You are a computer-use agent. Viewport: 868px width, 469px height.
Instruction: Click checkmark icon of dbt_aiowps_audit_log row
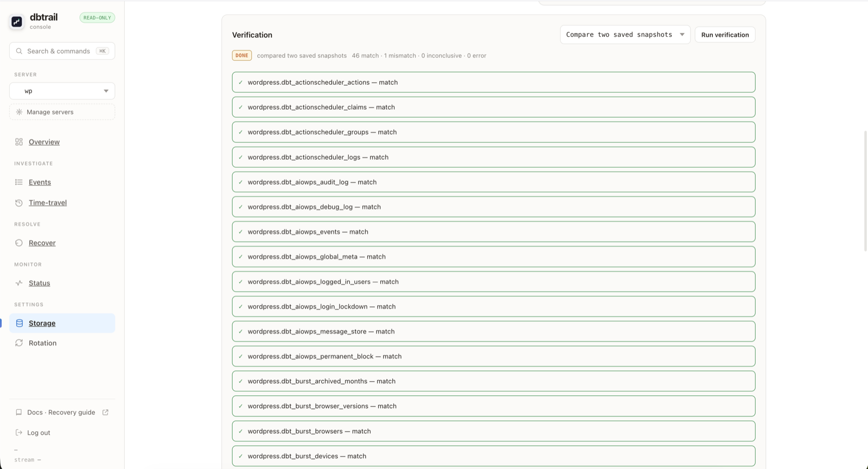240,182
